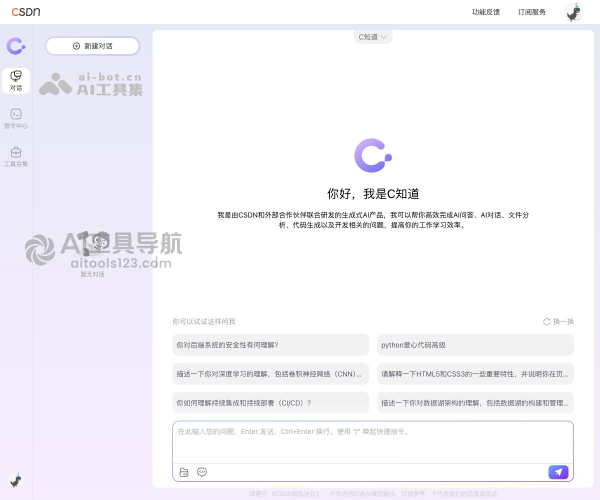The image size is (600, 500).
Task: Select the 对话 chat sidebar tab
Action: tap(16, 81)
